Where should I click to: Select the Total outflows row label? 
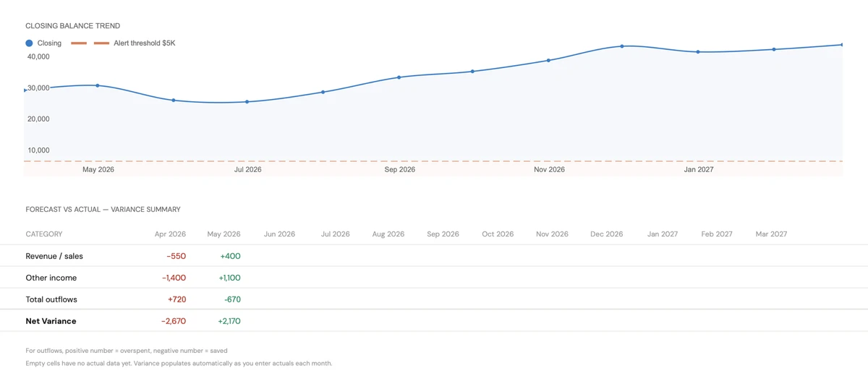(x=51, y=299)
